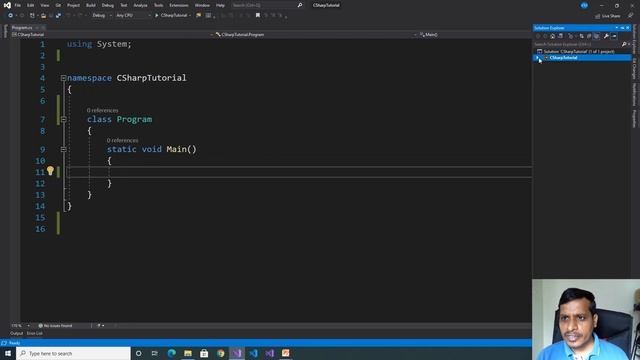Click the 0 references link above Main

[x=122, y=140]
